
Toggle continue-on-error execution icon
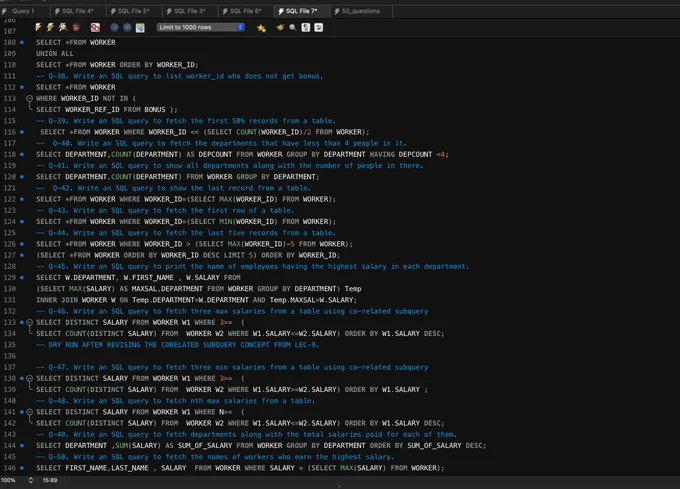pos(95,27)
